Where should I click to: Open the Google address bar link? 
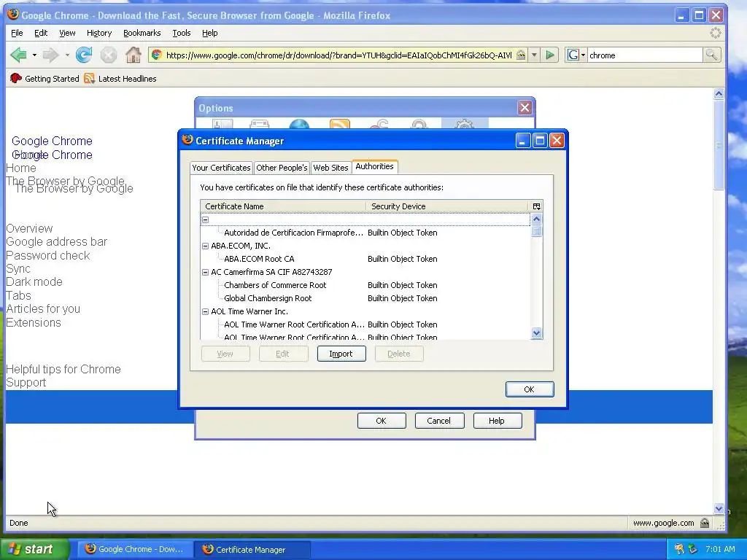point(57,242)
